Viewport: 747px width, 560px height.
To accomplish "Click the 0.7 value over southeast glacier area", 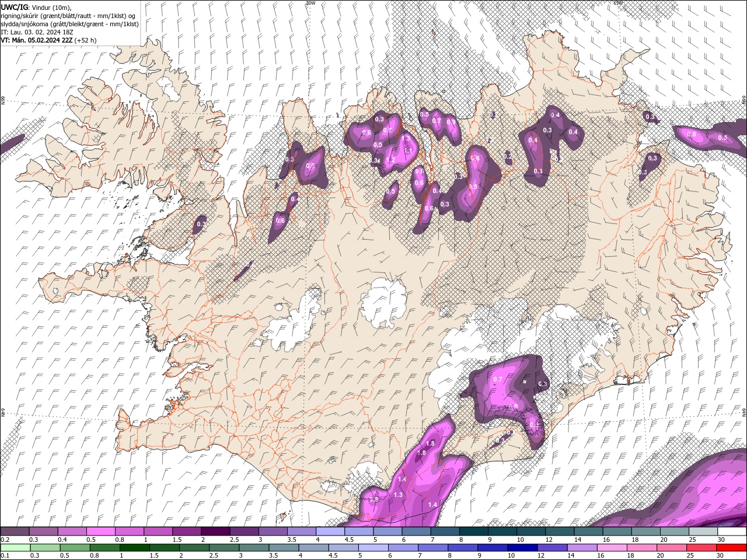I will [498, 379].
